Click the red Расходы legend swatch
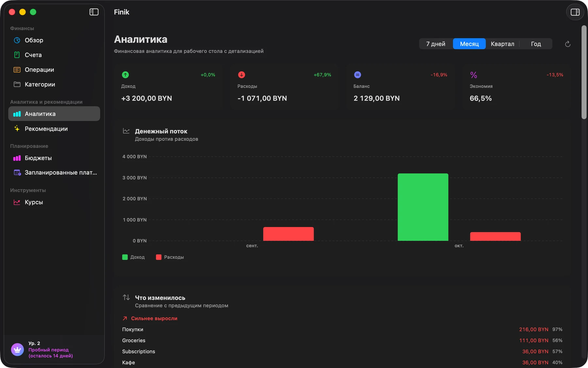The width and height of the screenshot is (588, 368). [x=159, y=257]
